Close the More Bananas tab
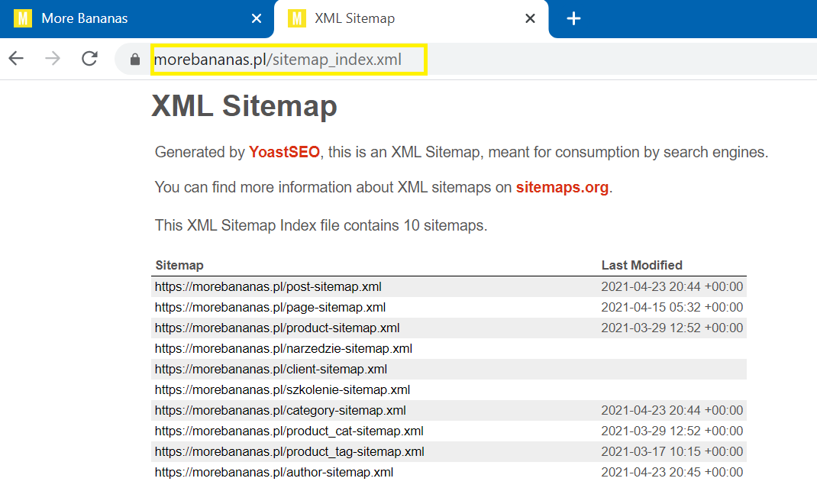 pyautogui.click(x=257, y=18)
